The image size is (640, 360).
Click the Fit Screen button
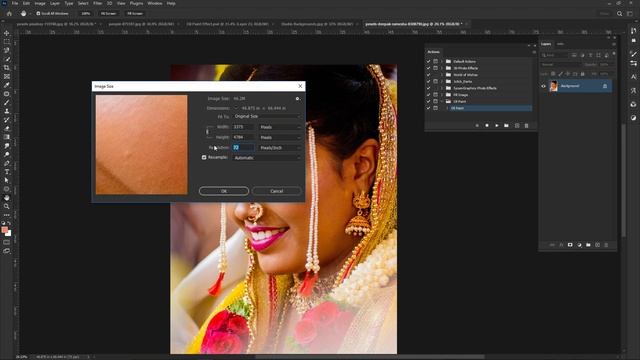[108, 13]
